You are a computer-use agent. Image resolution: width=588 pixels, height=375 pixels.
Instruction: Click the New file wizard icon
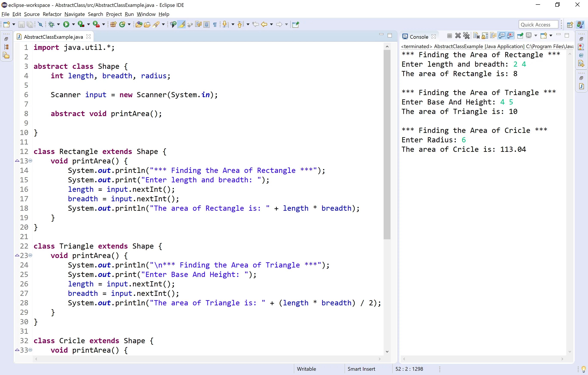pyautogui.click(x=7, y=25)
